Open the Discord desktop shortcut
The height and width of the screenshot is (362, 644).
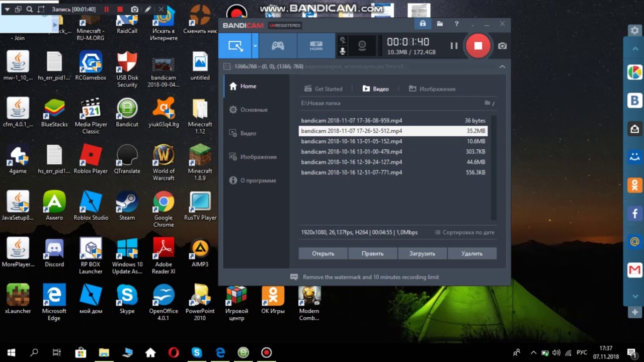point(54,253)
